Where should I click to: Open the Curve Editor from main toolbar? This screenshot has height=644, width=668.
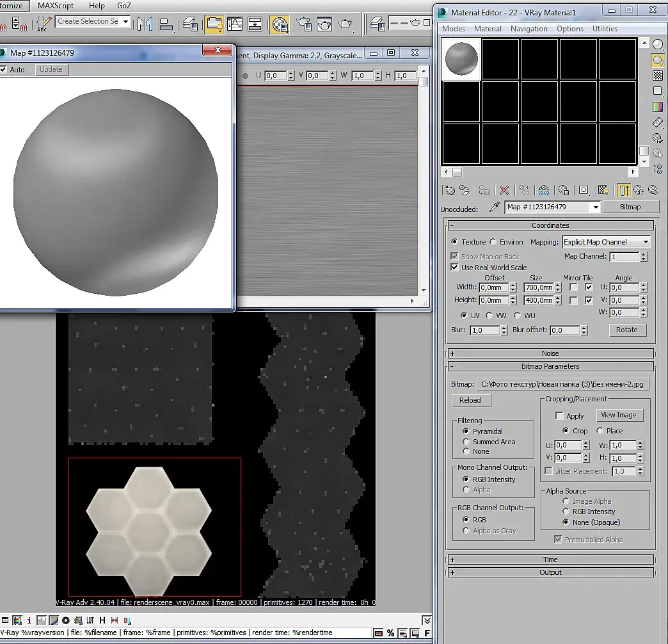click(x=235, y=24)
